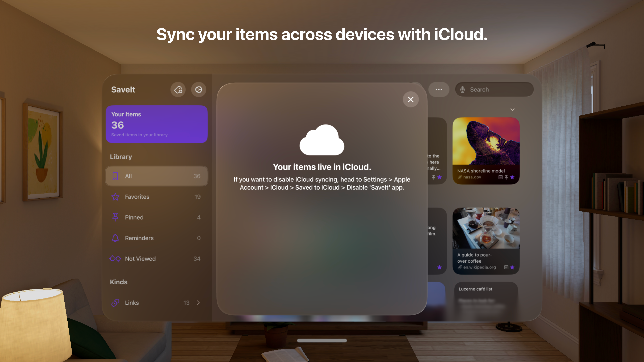Toggle pin on the card ending 'nally...'
Image resolution: width=644 pixels, height=362 pixels.
pos(434,177)
